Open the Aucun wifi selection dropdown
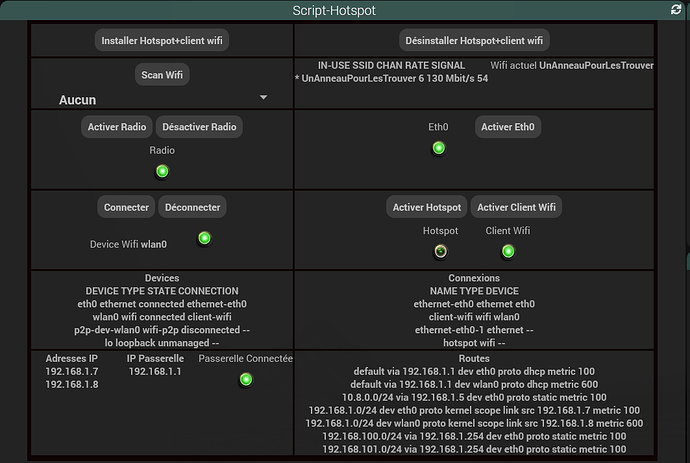The width and height of the screenshot is (690, 463). point(162,99)
